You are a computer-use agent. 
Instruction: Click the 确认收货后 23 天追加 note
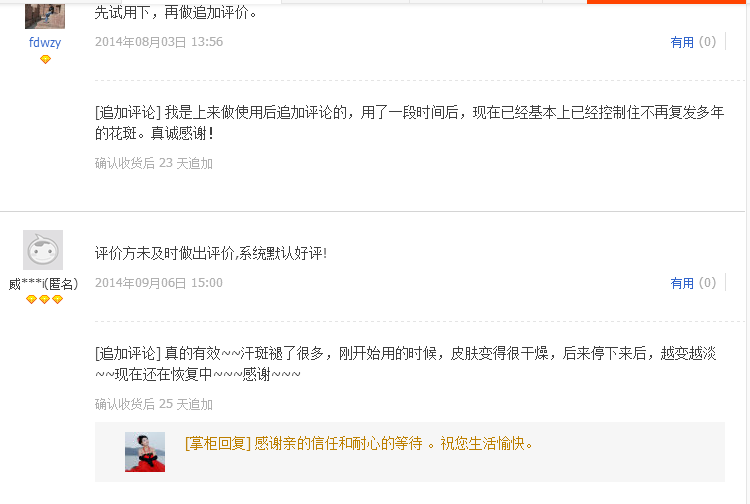[x=154, y=164]
